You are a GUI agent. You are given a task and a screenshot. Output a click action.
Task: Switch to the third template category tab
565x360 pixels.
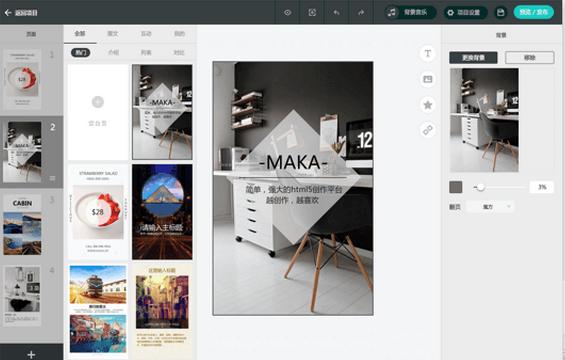point(146,34)
